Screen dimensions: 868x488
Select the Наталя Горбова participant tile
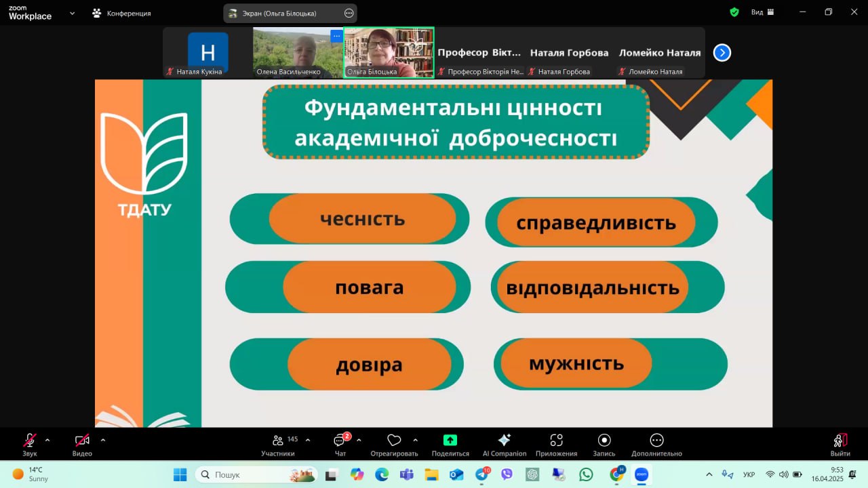click(x=570, y=52)
